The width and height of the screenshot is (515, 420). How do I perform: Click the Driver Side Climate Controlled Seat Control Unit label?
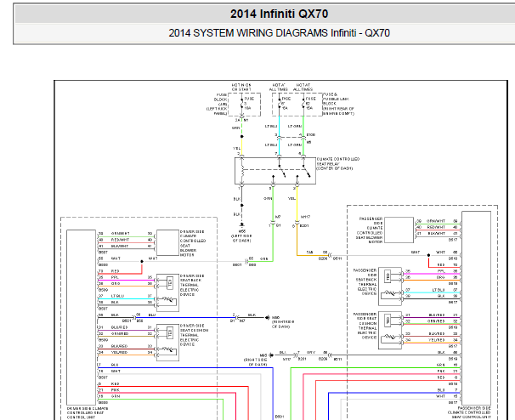[x=88, y=412]
